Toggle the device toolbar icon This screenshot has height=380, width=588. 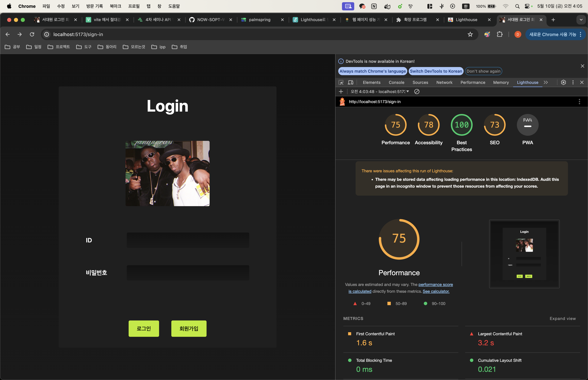point(350,82)
